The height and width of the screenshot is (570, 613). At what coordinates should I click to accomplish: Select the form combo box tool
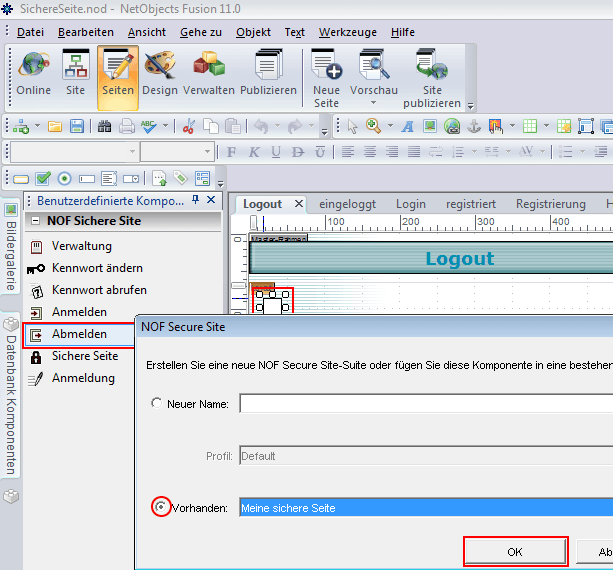[x=131, y=179]
